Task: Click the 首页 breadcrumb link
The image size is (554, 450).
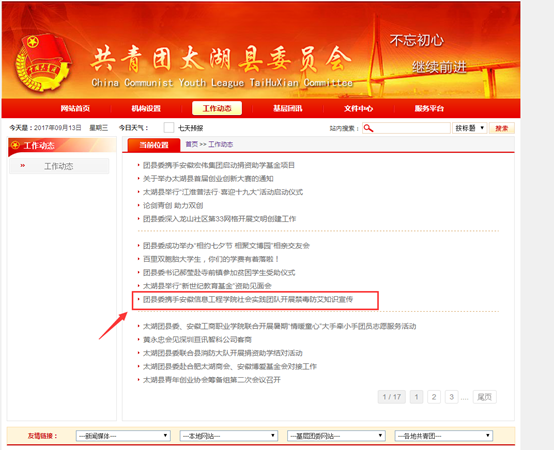Action: [192, 144]
